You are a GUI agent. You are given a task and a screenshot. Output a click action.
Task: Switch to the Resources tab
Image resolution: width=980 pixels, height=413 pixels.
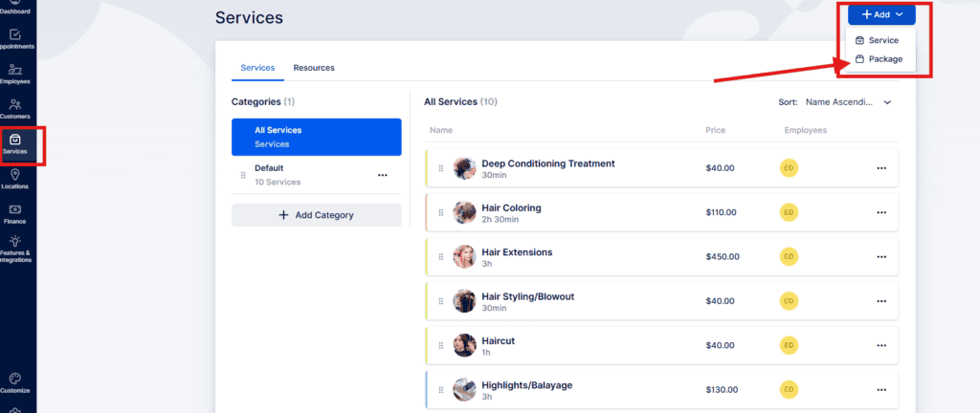pyautogui.click(x=314, y=68)
